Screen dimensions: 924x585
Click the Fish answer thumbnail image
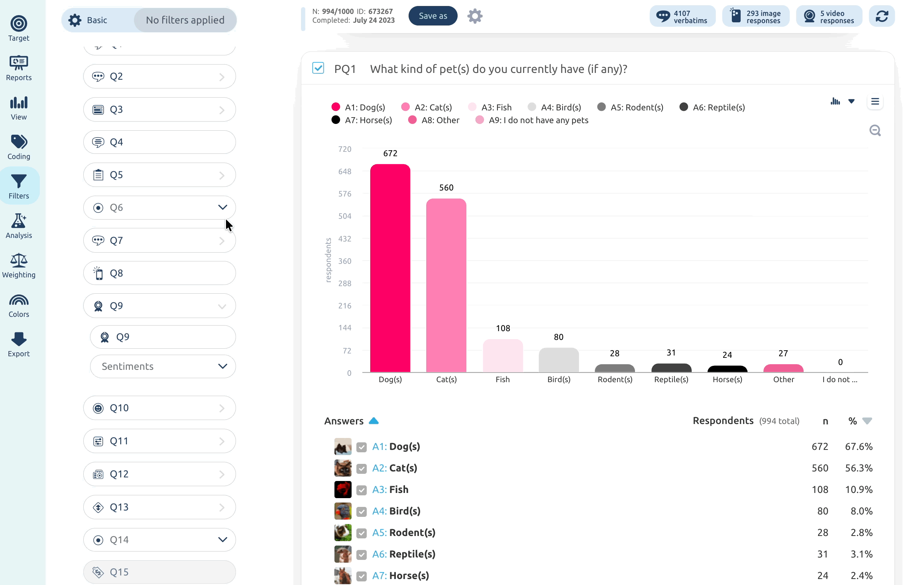click(343, 489)
